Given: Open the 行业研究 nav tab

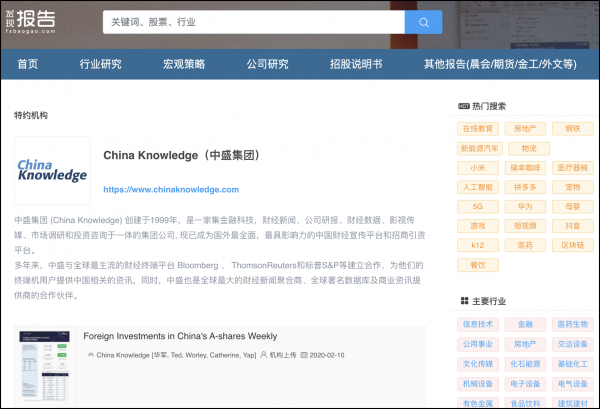Looking at the screenshot, I should coord(101,64).
